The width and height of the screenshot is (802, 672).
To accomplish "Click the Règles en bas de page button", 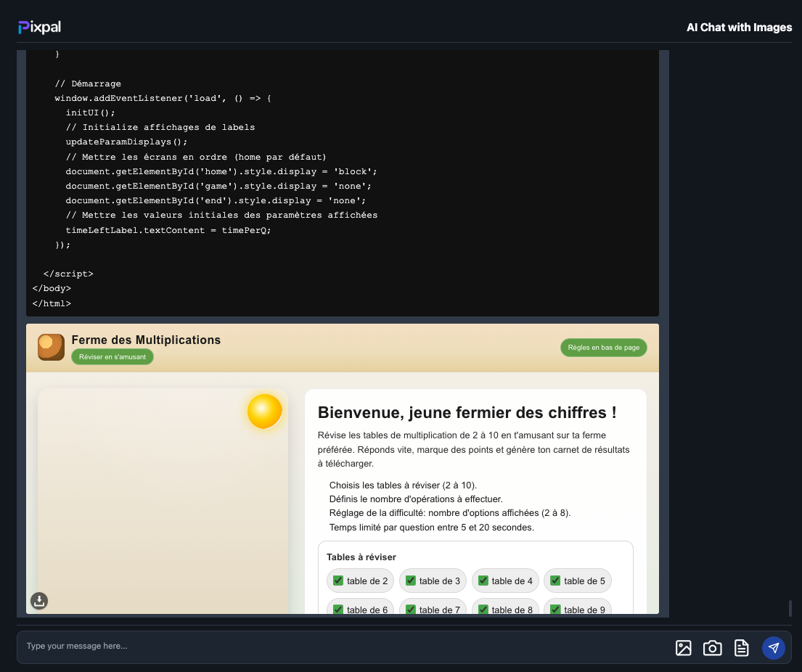I will click(x=603, y=348).
